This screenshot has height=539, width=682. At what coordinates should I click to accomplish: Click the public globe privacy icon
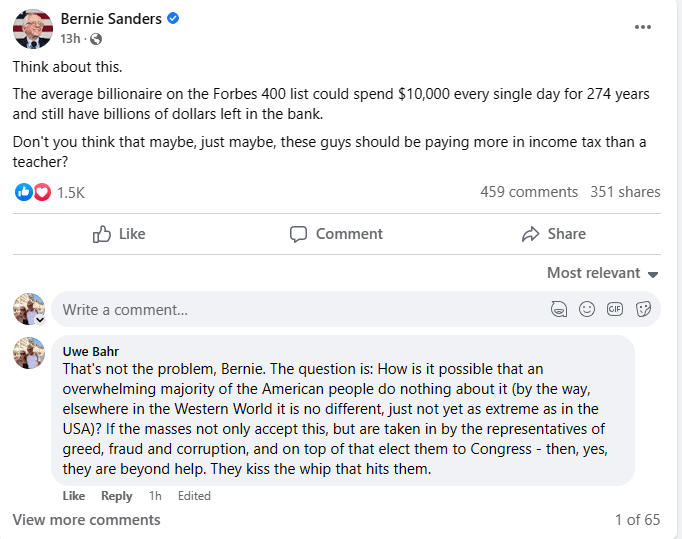(x=96, y=39)
